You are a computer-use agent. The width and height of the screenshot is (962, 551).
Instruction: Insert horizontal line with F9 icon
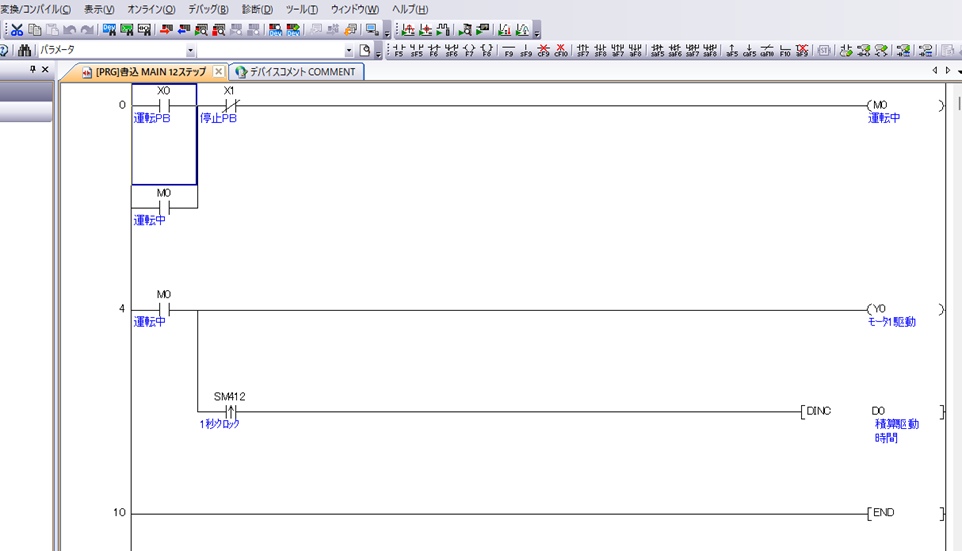pos(509,50)
